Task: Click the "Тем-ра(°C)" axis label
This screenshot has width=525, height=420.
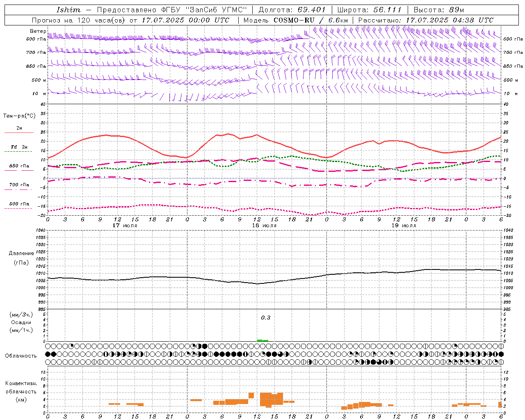Action: pos(19,116)
